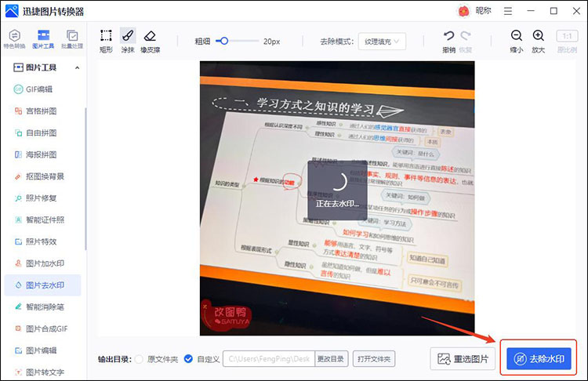Click the 缩小 zoom out icon
Image resolution: width=588 pixels, height=381 pixels.
[517, 39]
